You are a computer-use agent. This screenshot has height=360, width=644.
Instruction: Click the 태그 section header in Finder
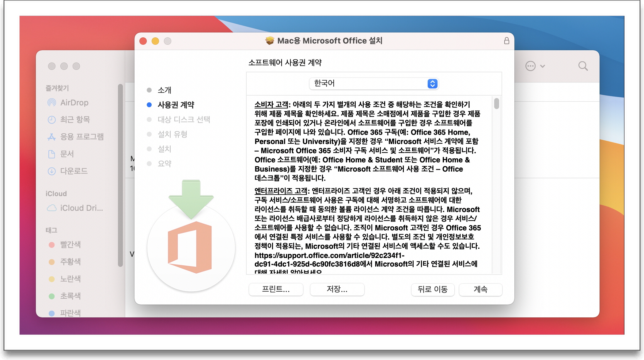coord(51,230)
